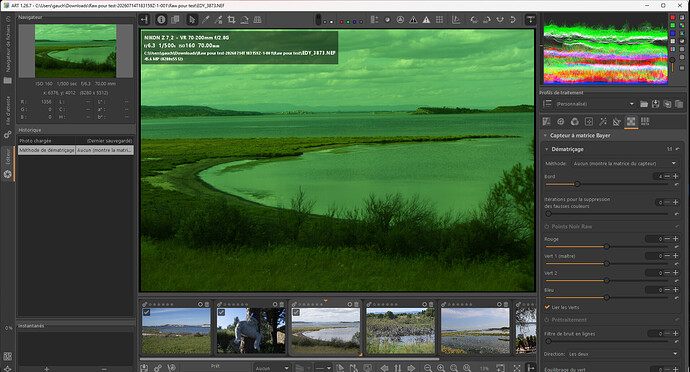Open the File d'attente side tab

7,117
